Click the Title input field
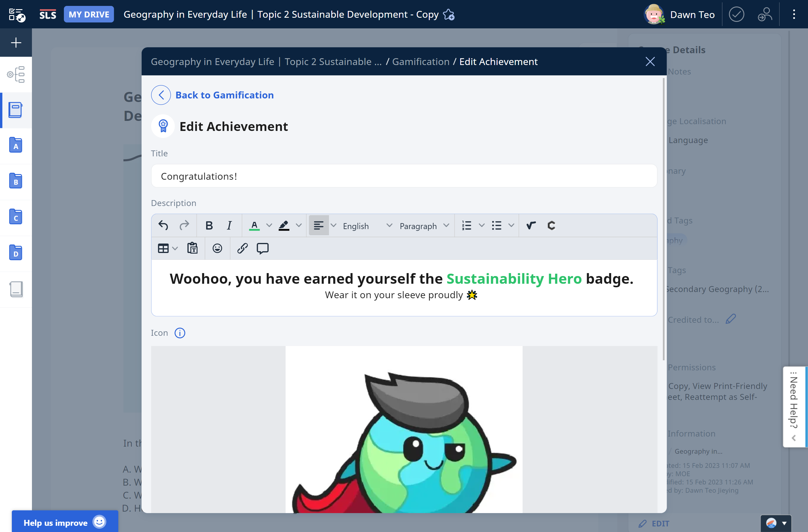808x532 pixels. (x=404, y=176)
